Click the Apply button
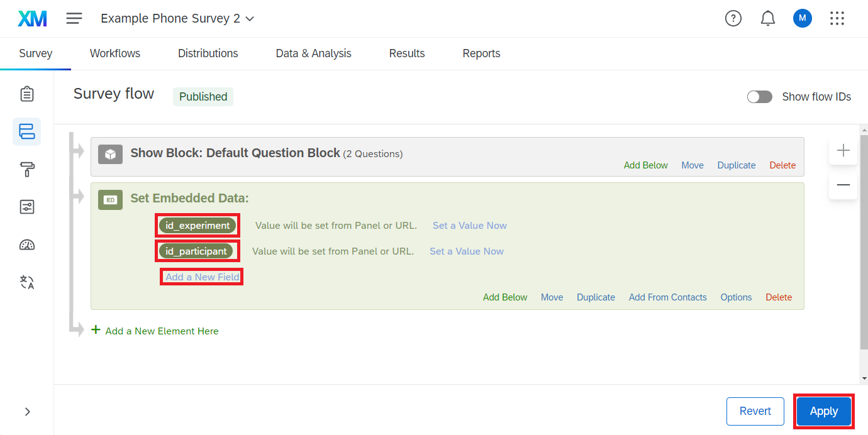Image resolution: width=868 pixels, height=435 pixels. pos(823,411)
